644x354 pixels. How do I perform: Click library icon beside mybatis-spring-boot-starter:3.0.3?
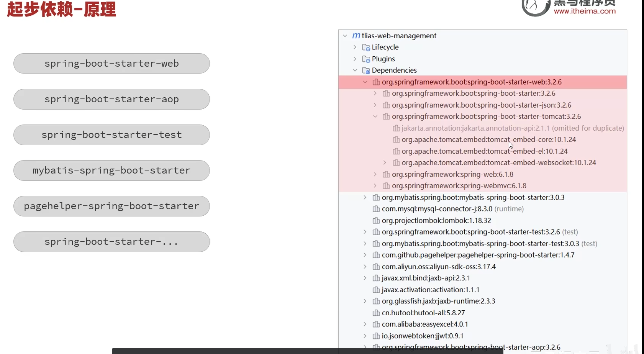(376, 197)
